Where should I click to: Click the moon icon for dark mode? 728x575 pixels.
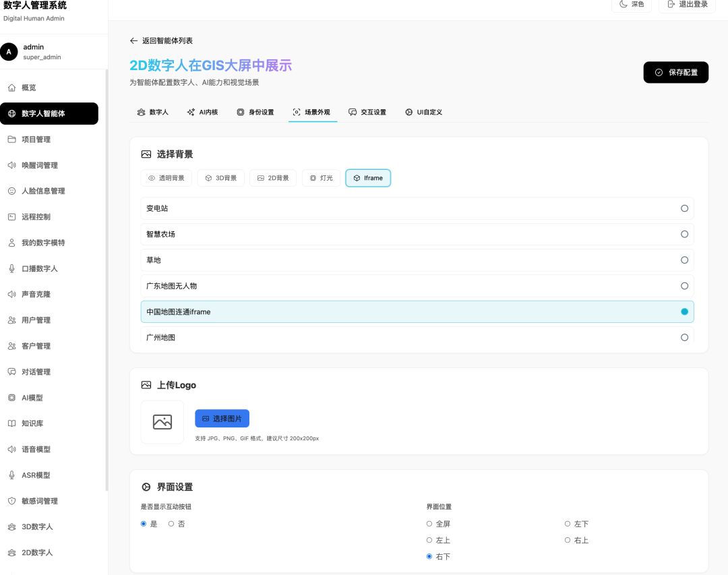(624, 4)
